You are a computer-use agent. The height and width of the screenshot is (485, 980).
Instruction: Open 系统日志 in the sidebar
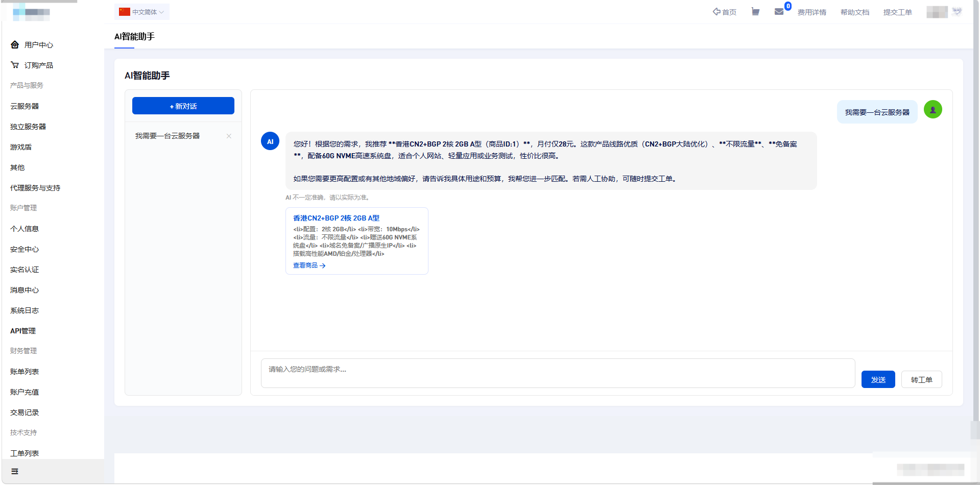[25, 310]
